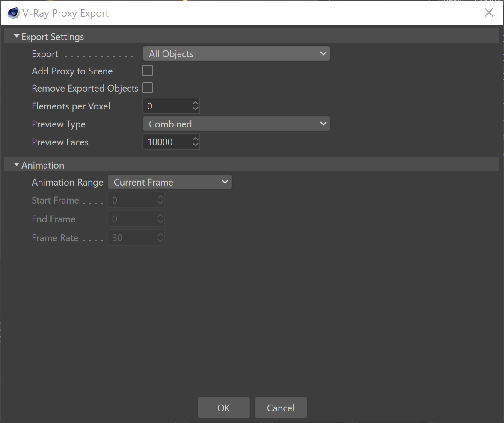
Task: Tick the Remove Exported Objects checkbox
Action: pos(148,88)
